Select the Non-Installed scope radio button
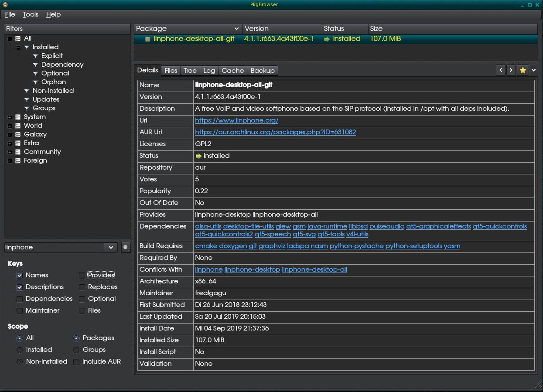This screenshot has height=392, width=543. 20,362
